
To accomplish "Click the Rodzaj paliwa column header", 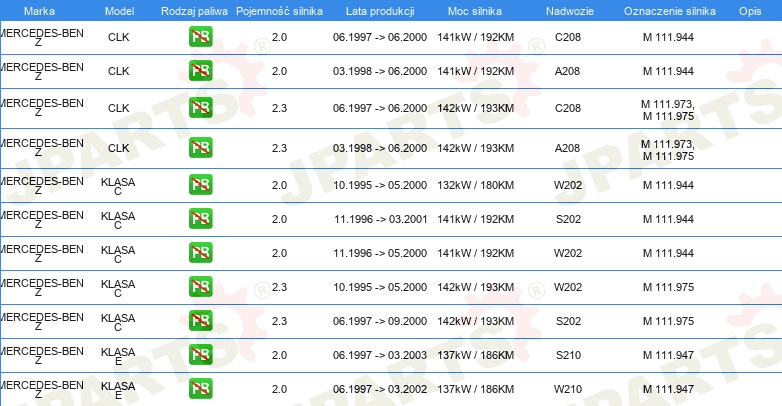I will [x=194, y=11].
